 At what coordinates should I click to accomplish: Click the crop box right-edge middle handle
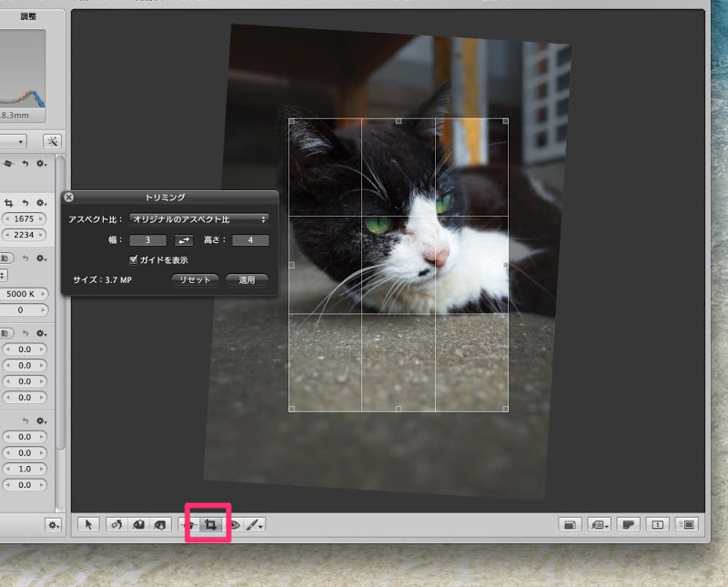click(506, 265)
